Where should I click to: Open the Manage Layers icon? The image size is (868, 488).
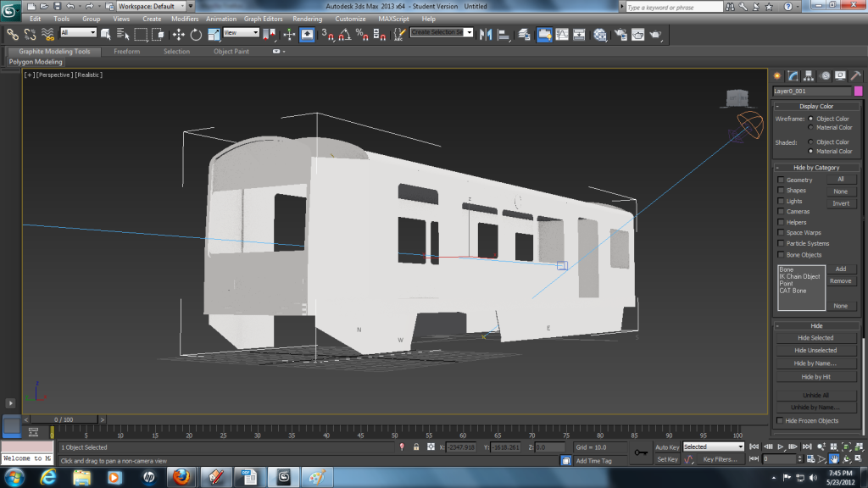524,35
